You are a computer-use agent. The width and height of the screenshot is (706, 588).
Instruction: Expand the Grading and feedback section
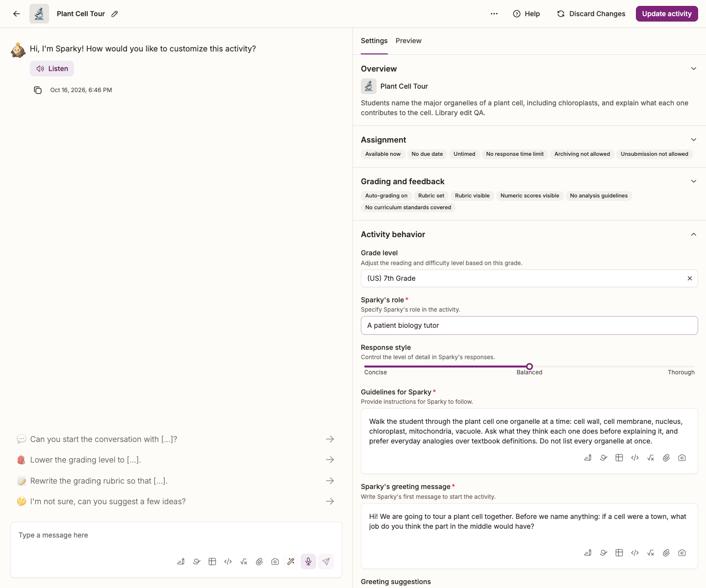coord(694,181)
